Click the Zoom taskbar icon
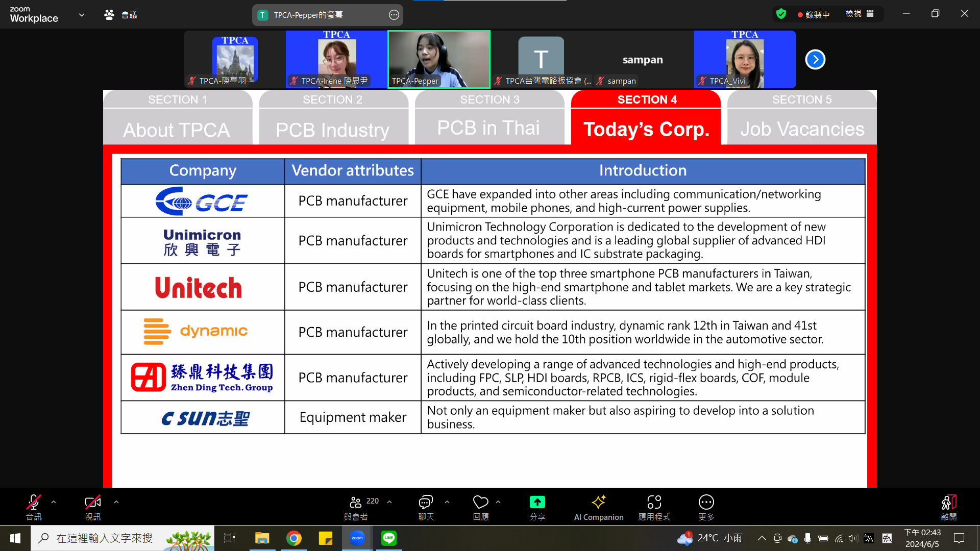980x551 pixels. 357,538
